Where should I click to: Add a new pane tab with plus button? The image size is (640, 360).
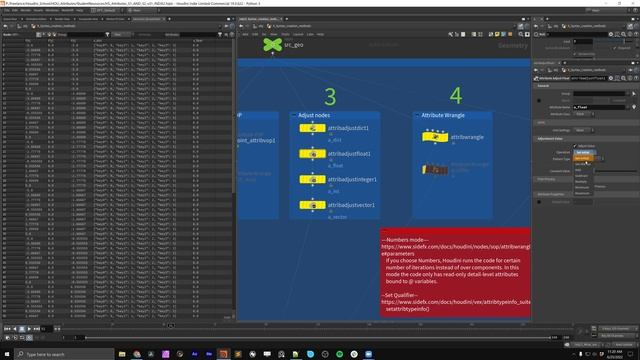pos(169,19)
